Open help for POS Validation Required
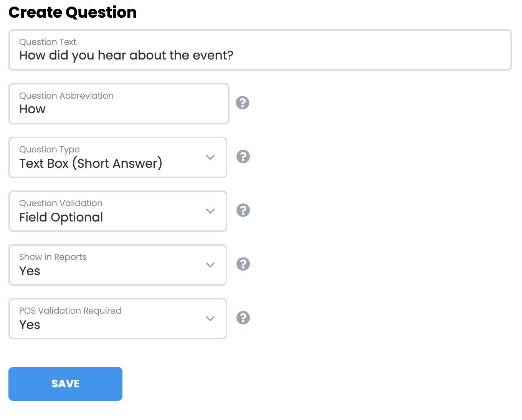This screenshot has width=522, height=420. pyautogui.click(x=243, y=318)
